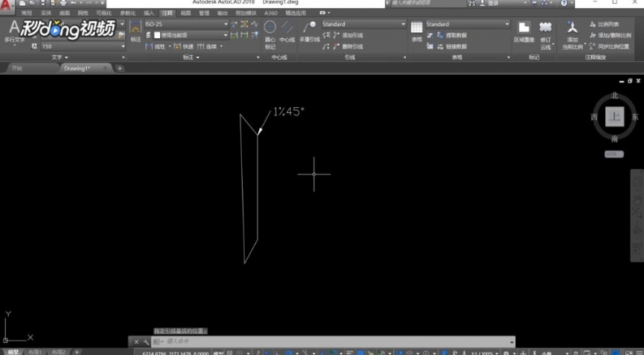Click the Print icon in quick access toolbar
The height and width of the screenshot is (355, 644).
pyautogui.click(x=63, y=3)
